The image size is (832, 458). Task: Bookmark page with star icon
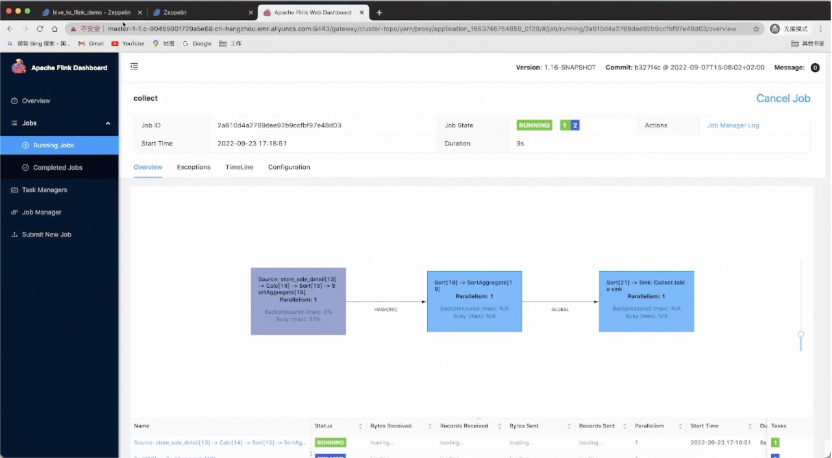pos(756,29)
